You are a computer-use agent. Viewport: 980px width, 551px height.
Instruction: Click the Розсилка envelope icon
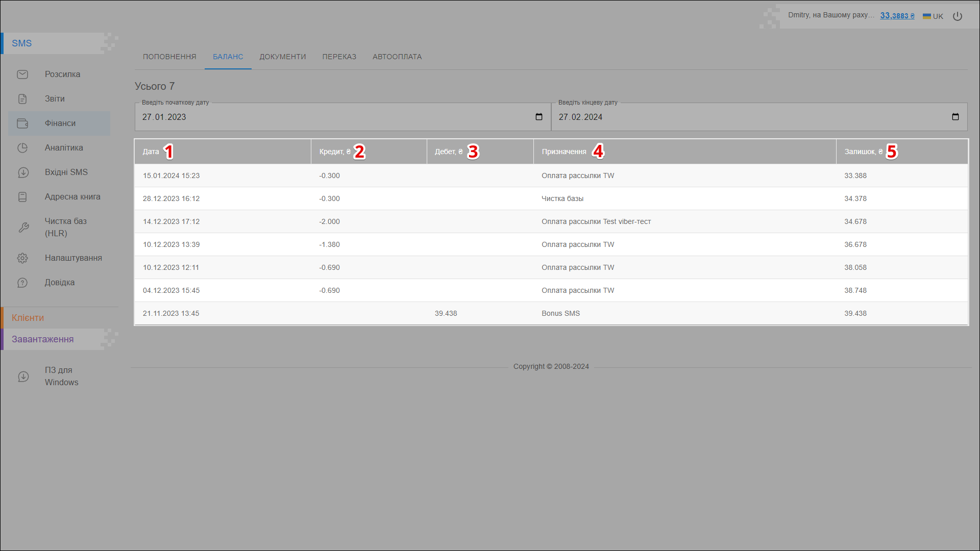[22, 74]
